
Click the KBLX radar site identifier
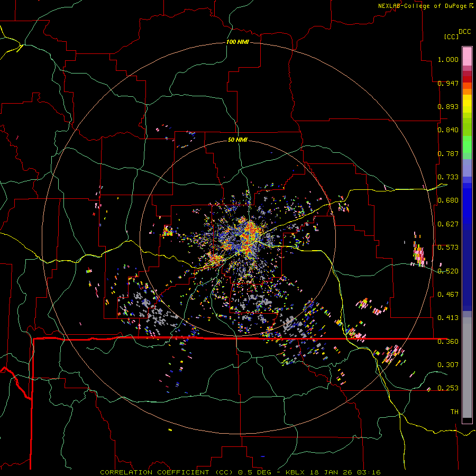click(x=296, y=472)
